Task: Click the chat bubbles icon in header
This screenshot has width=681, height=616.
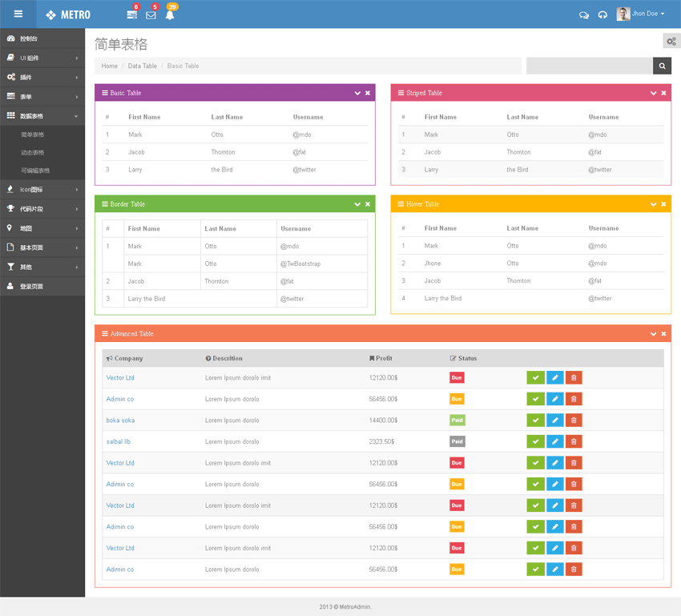Action: [583, 15]
